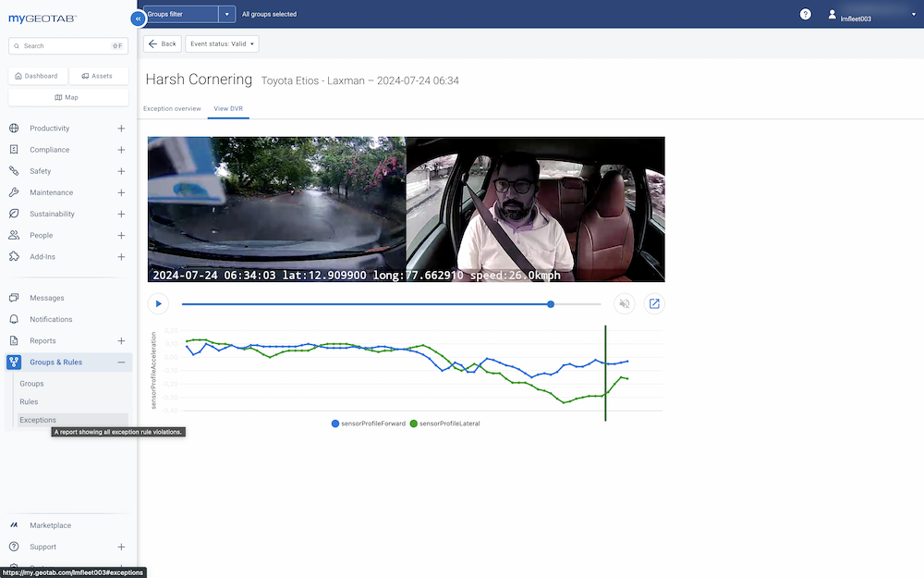The width and height of the screenshot is (924, 578).
Task: Click the Compliance icon in sidebar
Action: (14, 150)
